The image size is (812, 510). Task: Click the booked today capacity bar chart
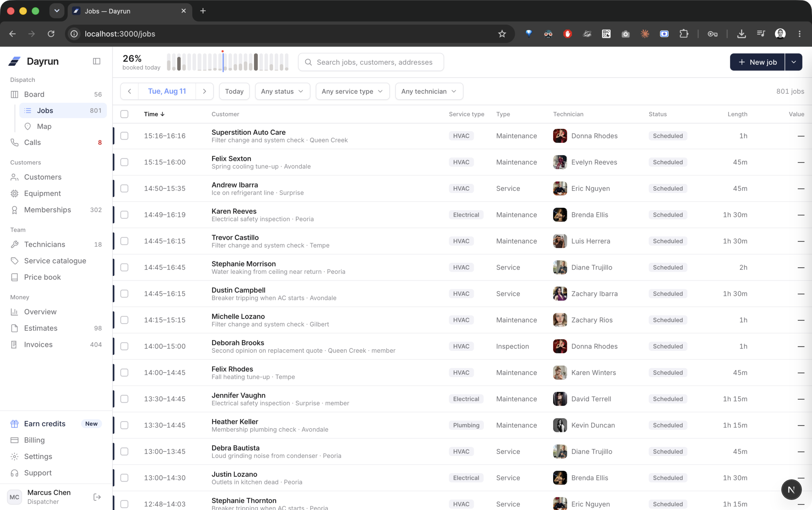[x=228, y=62]
